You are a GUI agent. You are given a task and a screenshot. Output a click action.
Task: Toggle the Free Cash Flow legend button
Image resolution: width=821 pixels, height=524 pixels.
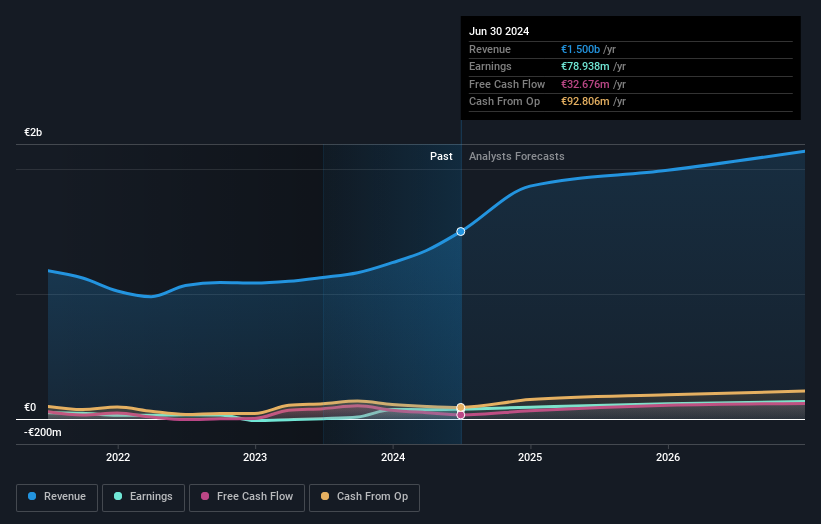click(x=247, y=497)
